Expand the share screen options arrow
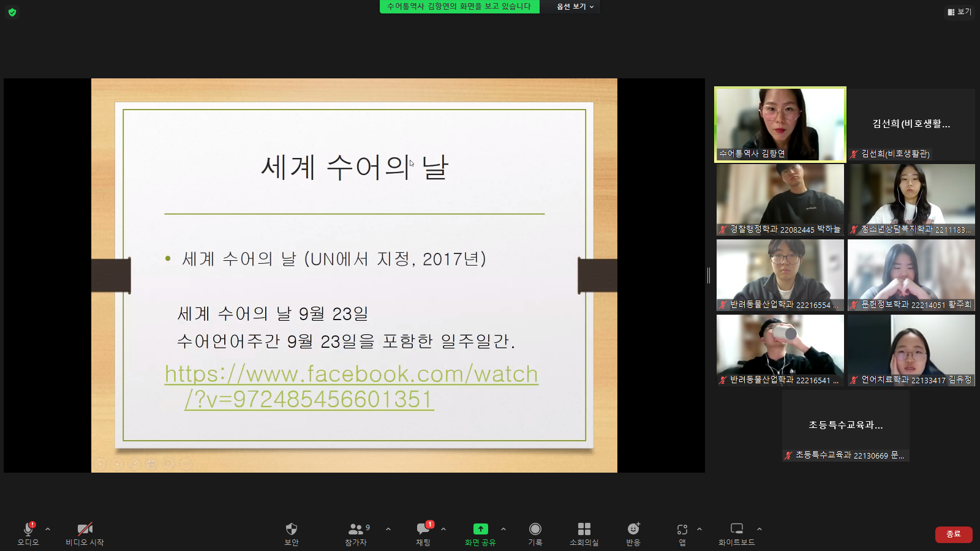Viewport: 980px width, 551px height. (503, 529)
